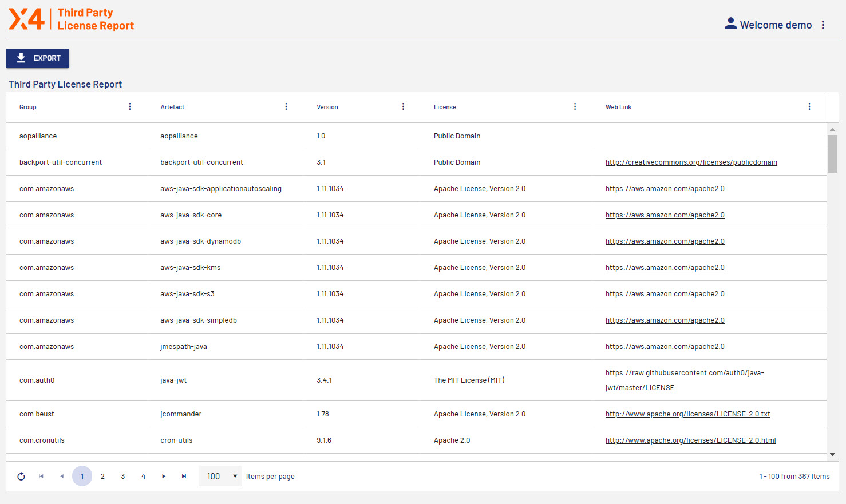
Task: Go to the next page arrow
Action: coord(164,477)
